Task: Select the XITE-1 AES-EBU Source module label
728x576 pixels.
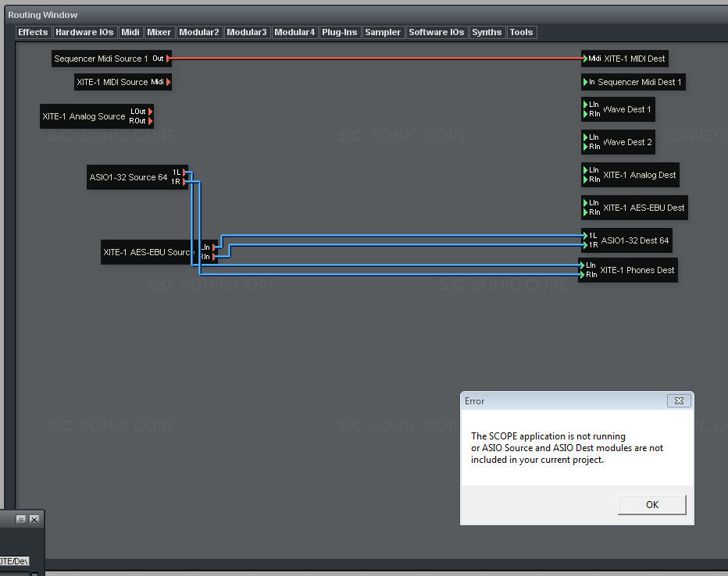Action: click(148, 252)
